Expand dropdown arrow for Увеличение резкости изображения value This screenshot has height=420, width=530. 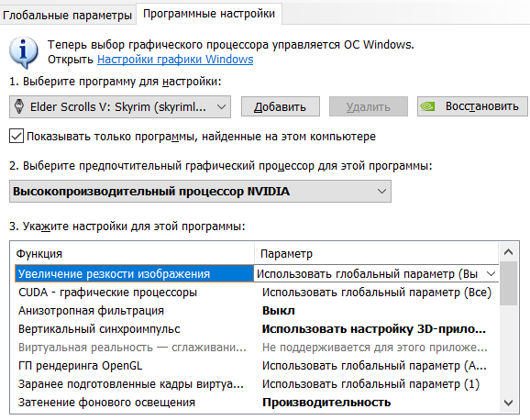491,273
